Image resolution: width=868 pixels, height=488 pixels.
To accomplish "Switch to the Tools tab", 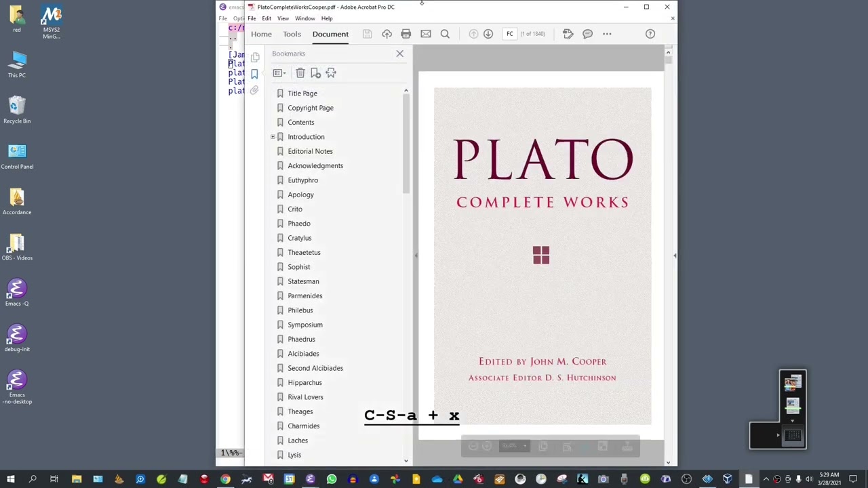I will click(292, 34).
